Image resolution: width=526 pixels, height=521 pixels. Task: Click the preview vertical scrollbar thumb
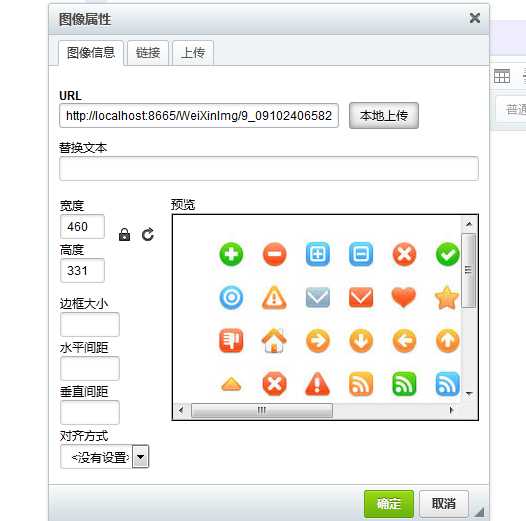(x=469, y=270)
